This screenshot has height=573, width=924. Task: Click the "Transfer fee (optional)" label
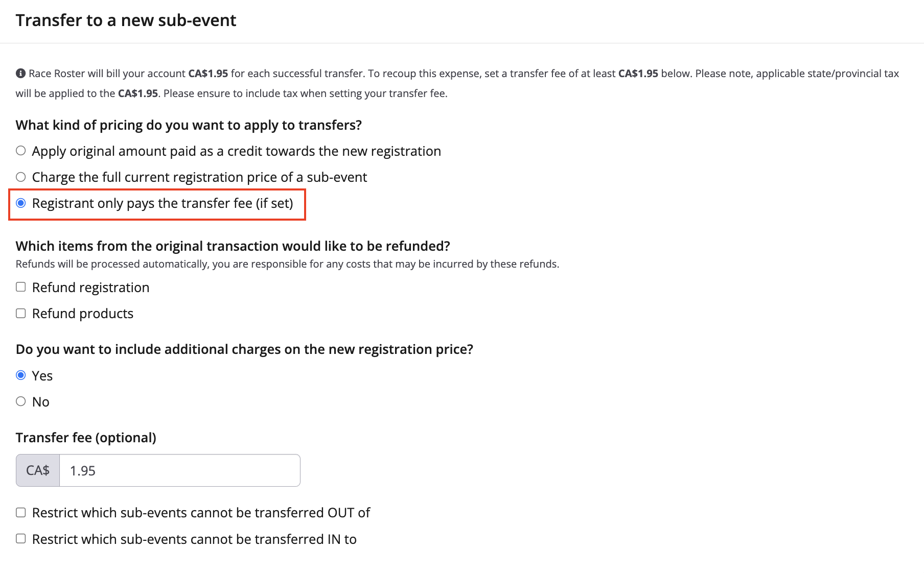point(86,437)
